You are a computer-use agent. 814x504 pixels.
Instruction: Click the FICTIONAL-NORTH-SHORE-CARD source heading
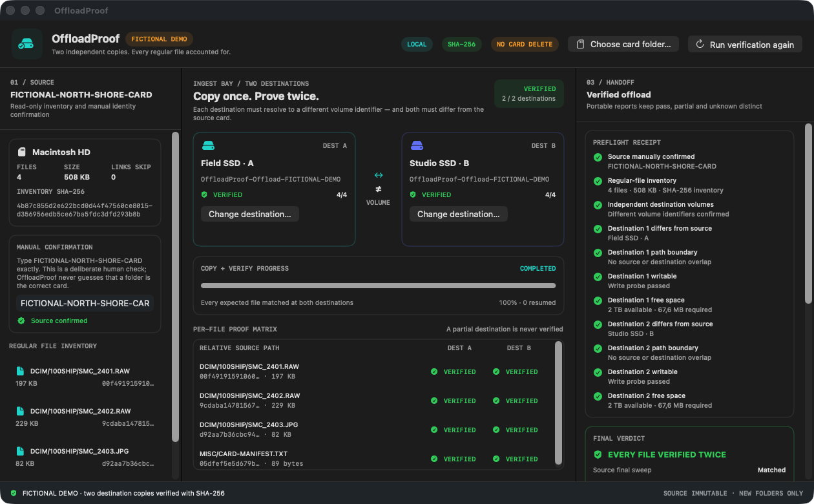81,94
